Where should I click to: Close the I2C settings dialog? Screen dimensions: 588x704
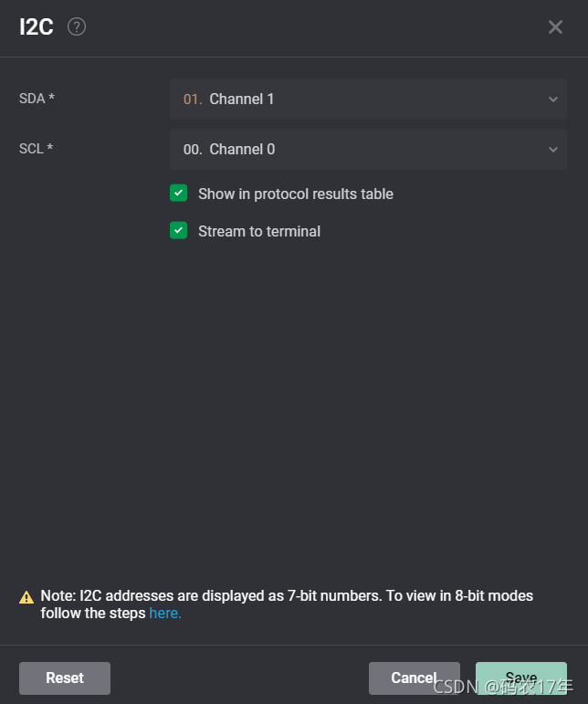point(555,27)
